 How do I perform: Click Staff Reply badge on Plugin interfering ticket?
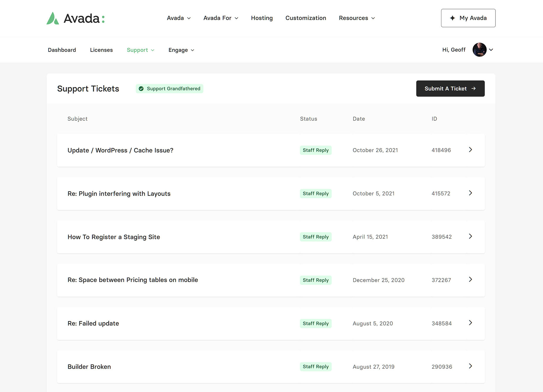pos(316,194)
